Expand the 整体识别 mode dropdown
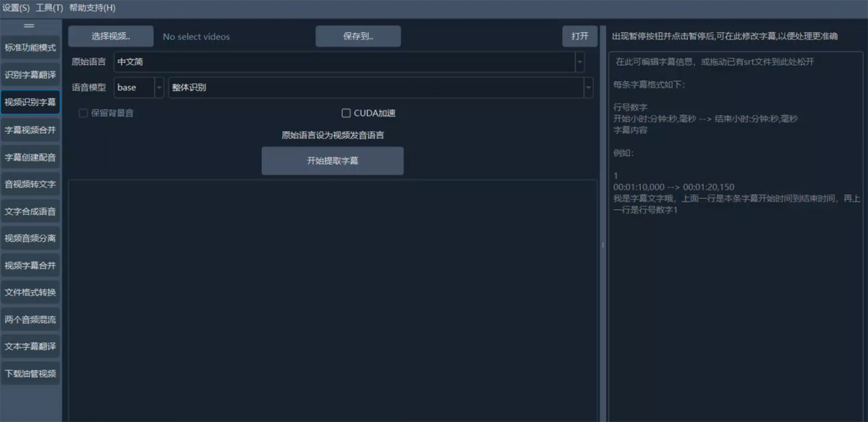The width and height of the screenshot is (868, 422). (588, 88)
